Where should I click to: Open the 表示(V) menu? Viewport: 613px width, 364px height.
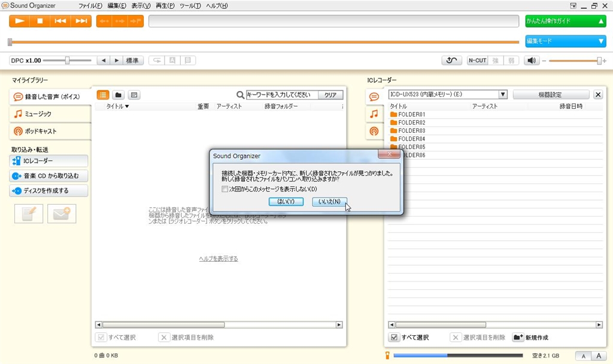coord(141,6)
